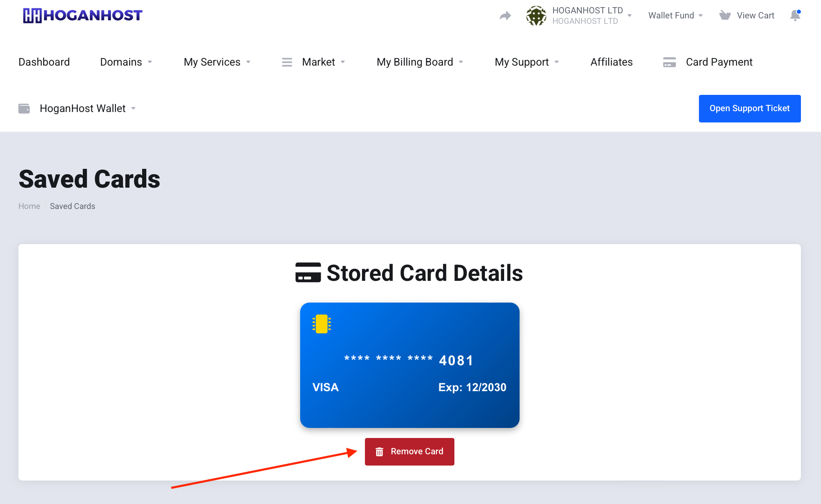Click the Open Support Ticket button
Screen dimensions: 821x504
[x=750, y=109]
